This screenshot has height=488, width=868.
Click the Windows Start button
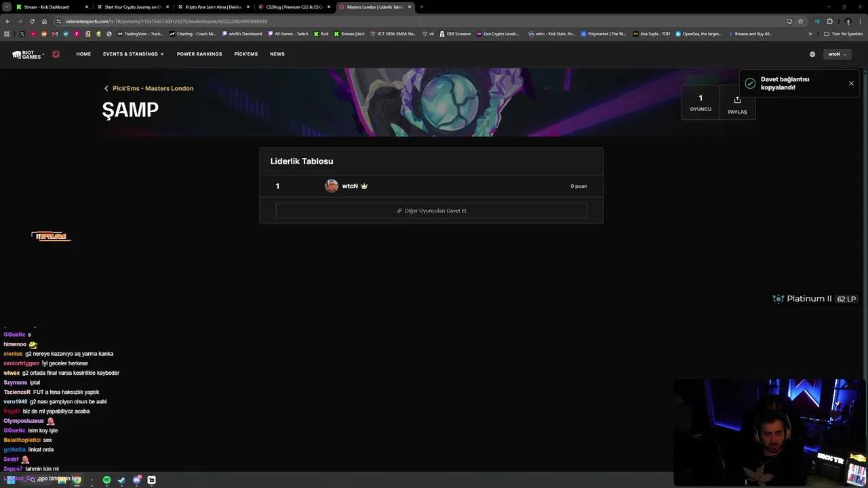pos(10,480)
